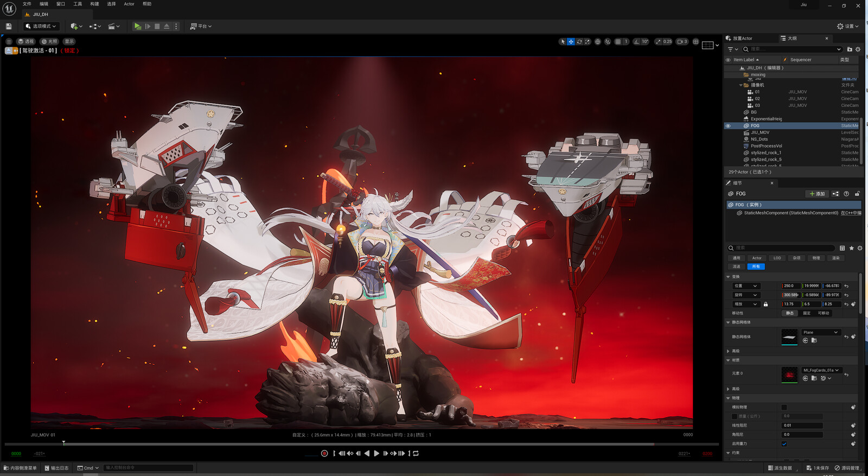Viewport: 868px width, 476px height.
Task: Toggle the property matrix table-view icon in Details
Action: (843, 248)
